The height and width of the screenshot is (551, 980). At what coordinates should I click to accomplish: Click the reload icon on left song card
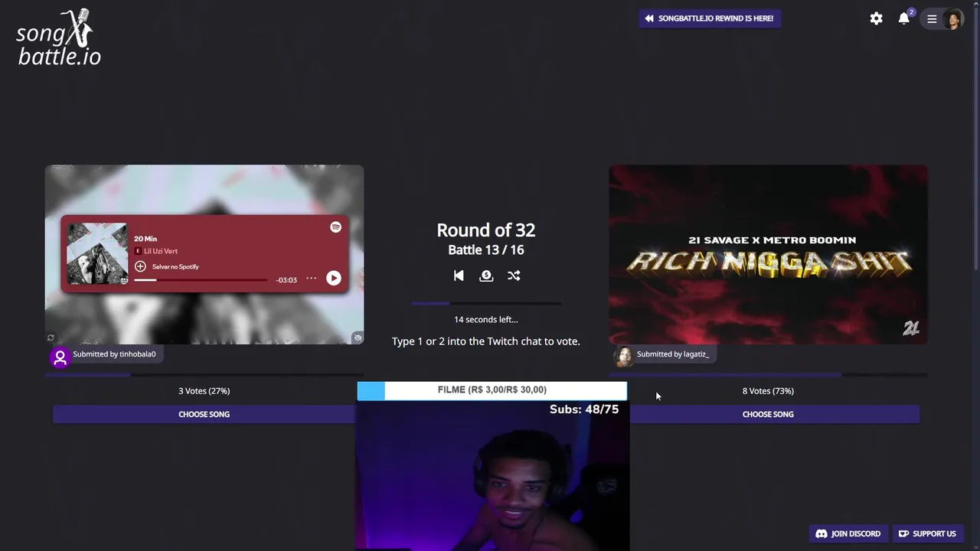[51, 337]
